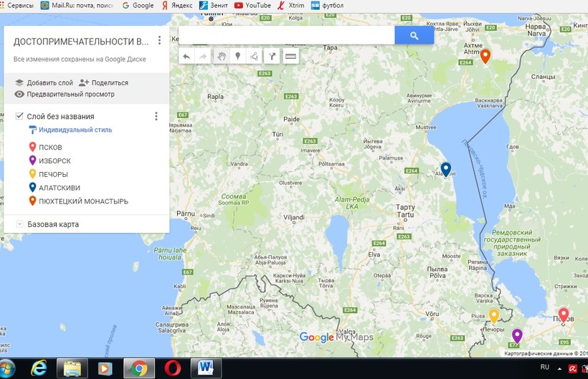
Task: Activate the Measure distance ruler tool
Action: tap(290, 57)
